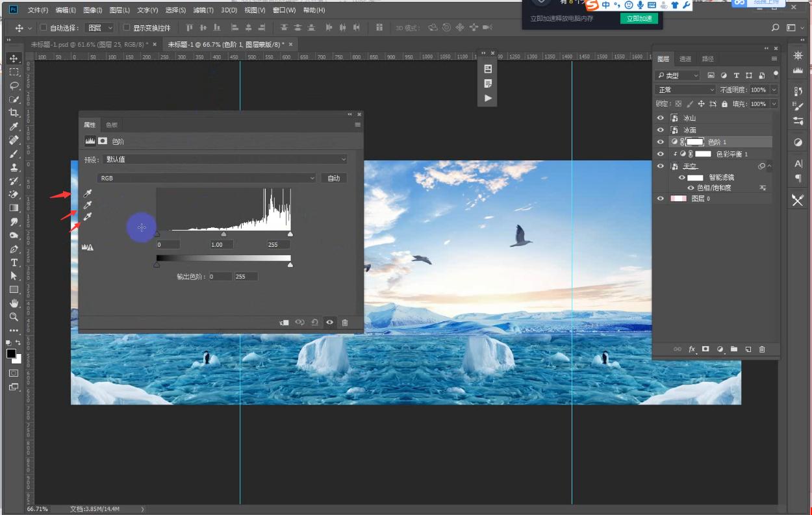
Task: Hide the 冰山 layer
Action: click(661, 118)
